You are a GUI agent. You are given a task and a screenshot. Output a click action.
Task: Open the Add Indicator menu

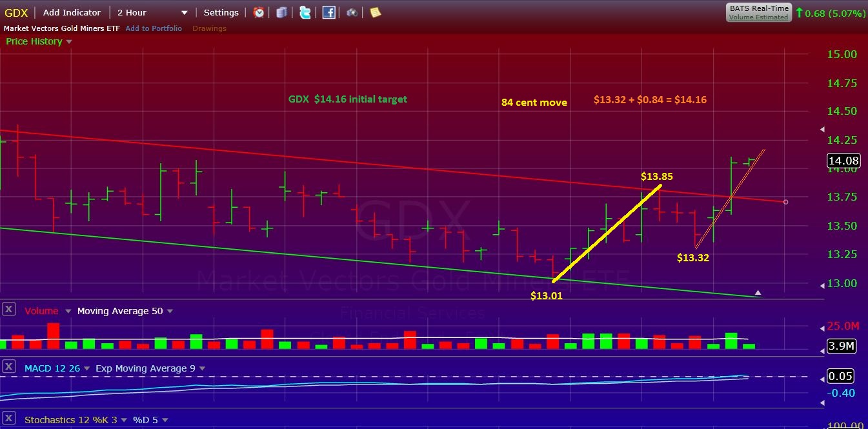click(72, 12)
